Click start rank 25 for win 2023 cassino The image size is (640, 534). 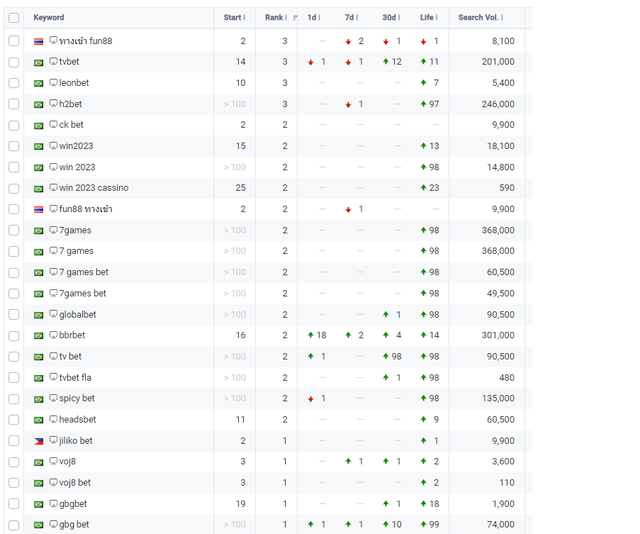click(x=240, y=188)
